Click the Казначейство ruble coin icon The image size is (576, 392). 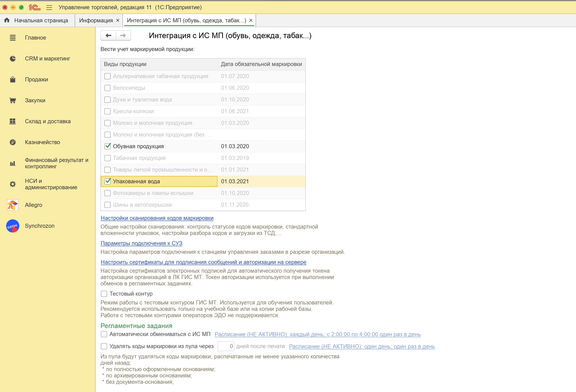click(13, 142)
